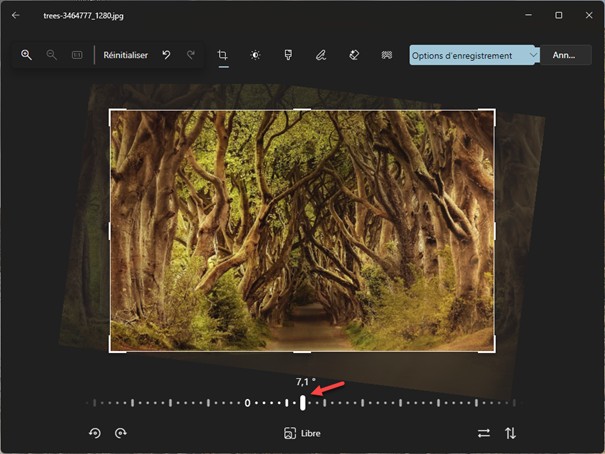Click the zoom in magnifier icon

[26, 55]
